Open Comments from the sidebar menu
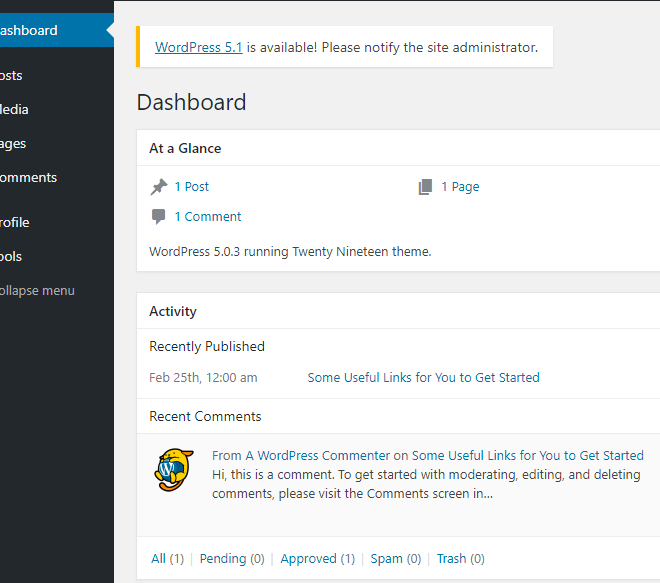Viewport: 660px width, 583px height. coord(57,178)
